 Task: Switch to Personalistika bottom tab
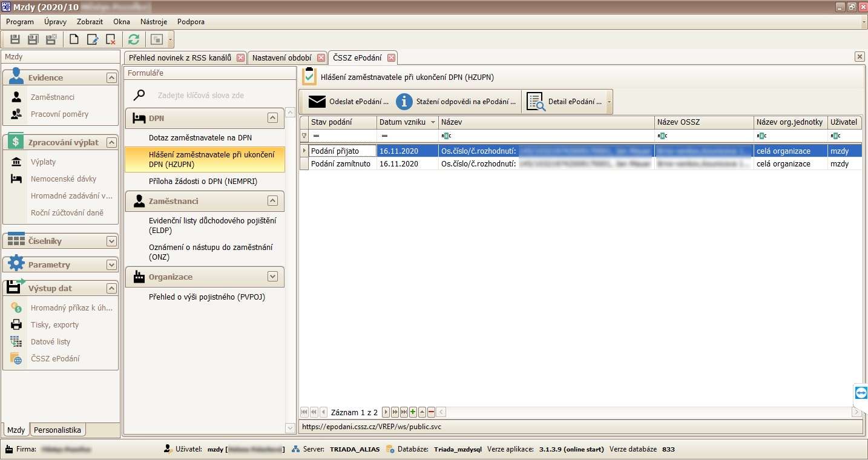pyautogui.click(x=58, y=430)
